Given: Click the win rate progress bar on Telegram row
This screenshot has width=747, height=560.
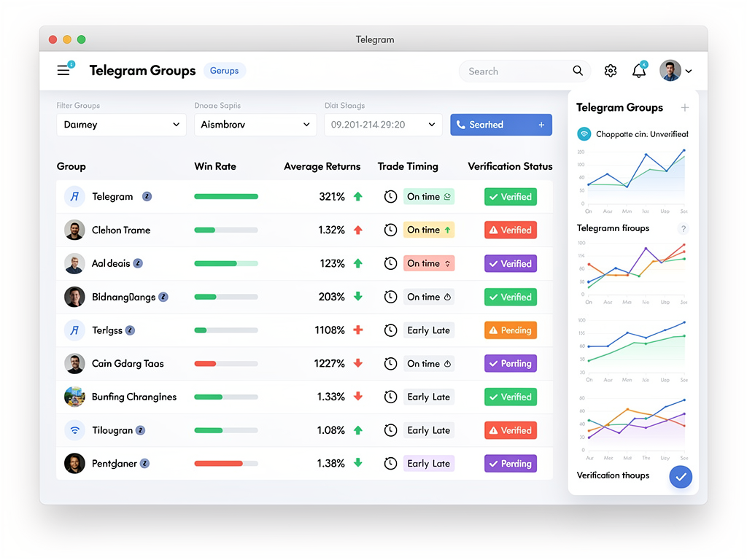Looking at the screenshot, I should [x=225, y=196].
